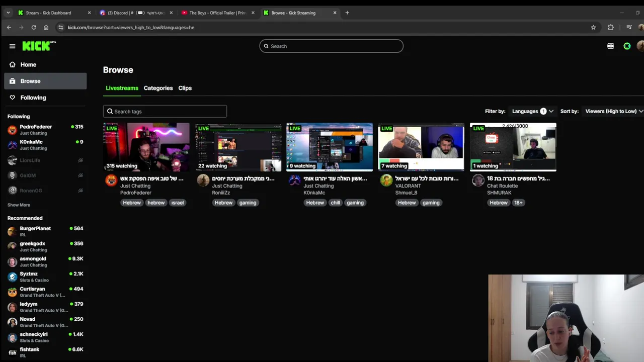Image resolution: width=644 pixels, height=362 pixels.
Task: Click RoniiiZz channel avatar under stream
Action: (203, 180)
